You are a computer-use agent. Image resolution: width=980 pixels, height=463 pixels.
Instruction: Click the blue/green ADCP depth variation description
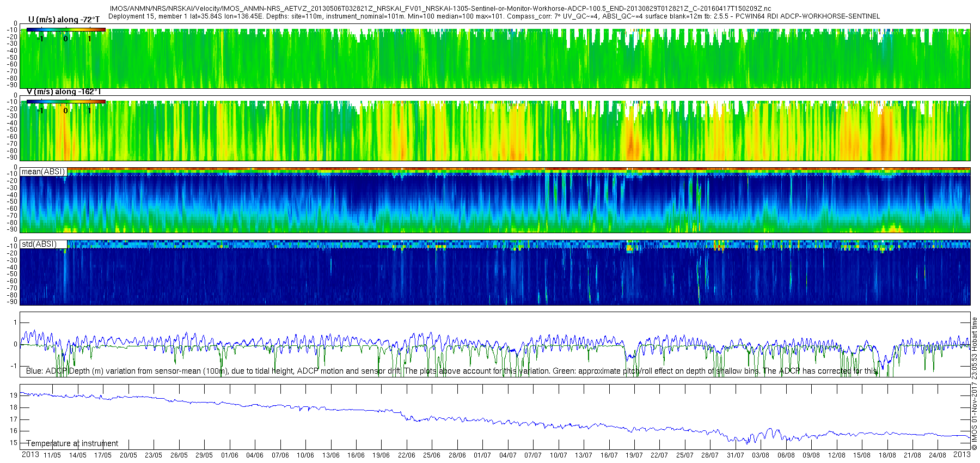(x=452, y=371)
